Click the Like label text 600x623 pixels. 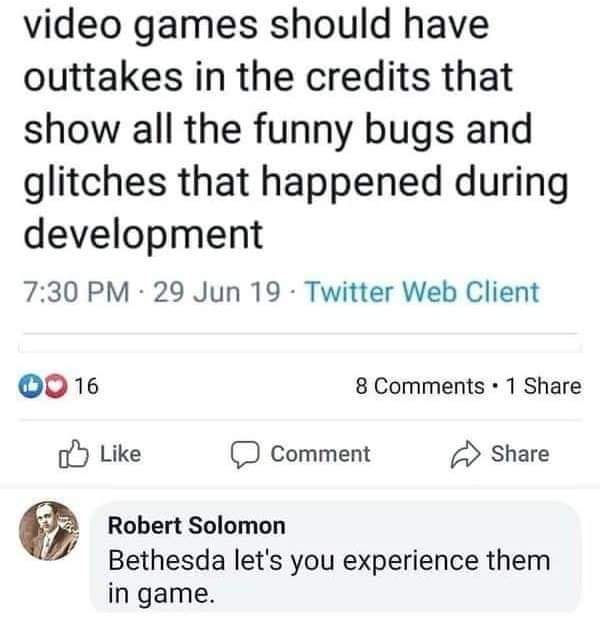[120, 454]
